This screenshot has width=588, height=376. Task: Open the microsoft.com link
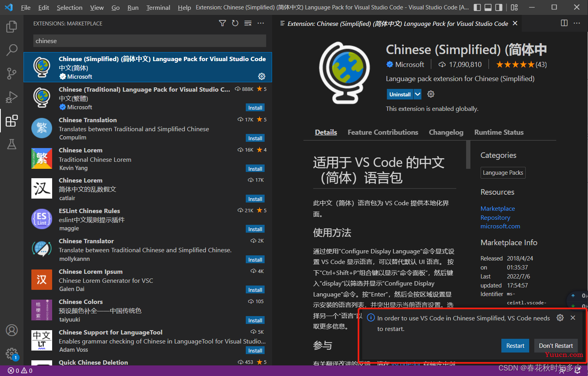click(500, 226)
